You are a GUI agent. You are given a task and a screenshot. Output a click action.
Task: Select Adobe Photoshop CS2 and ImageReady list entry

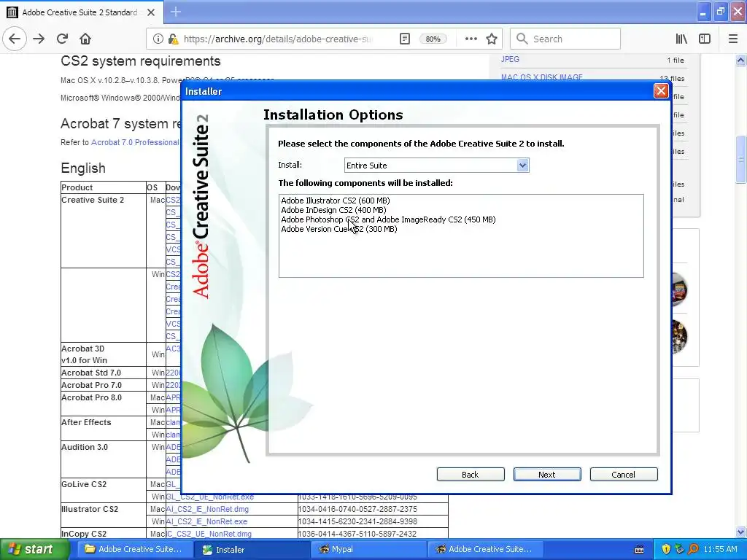tap(388, 219)
